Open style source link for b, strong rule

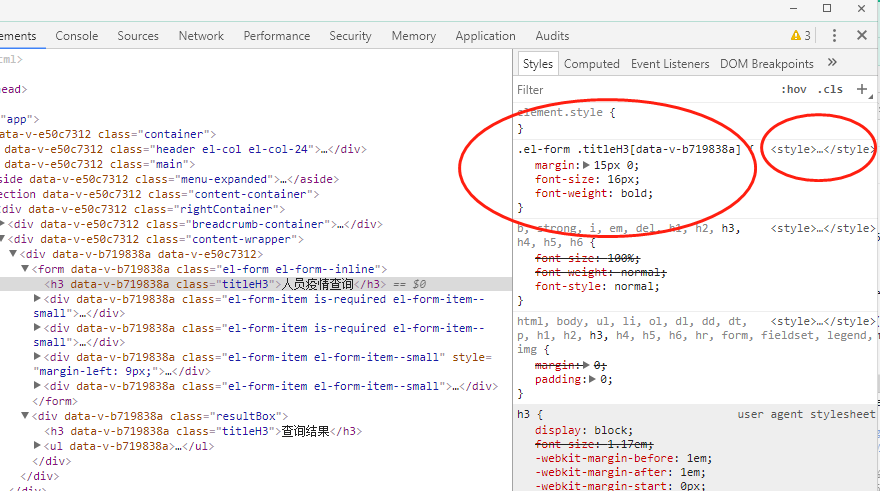coord(823,228)
